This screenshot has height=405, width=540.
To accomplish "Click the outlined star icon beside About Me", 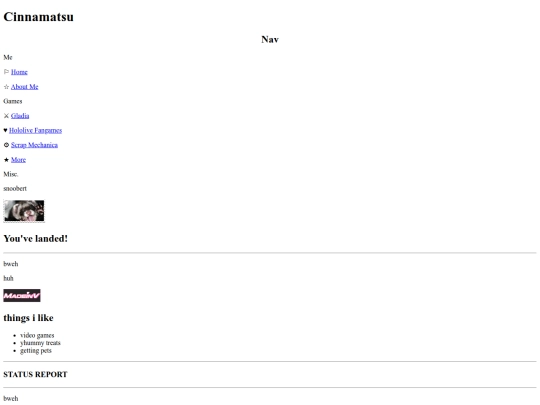I will pyautogui.click(x=6, y=87).
